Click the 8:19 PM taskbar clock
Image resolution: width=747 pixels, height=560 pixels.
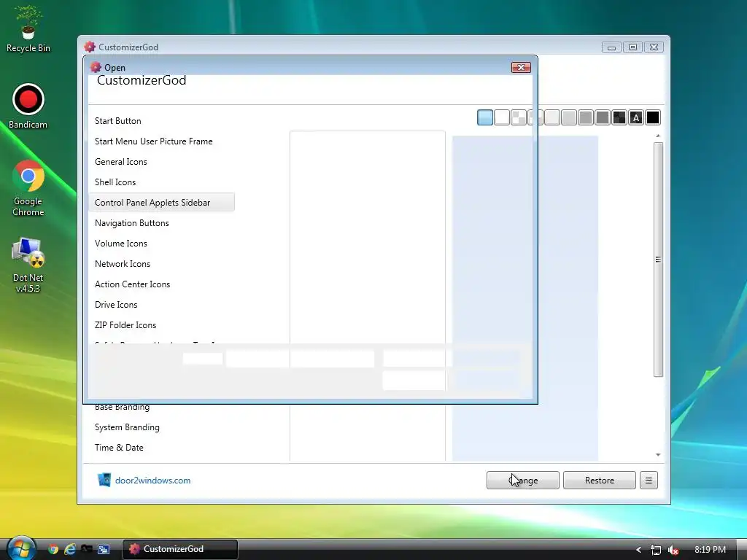[x=710, y=550]
